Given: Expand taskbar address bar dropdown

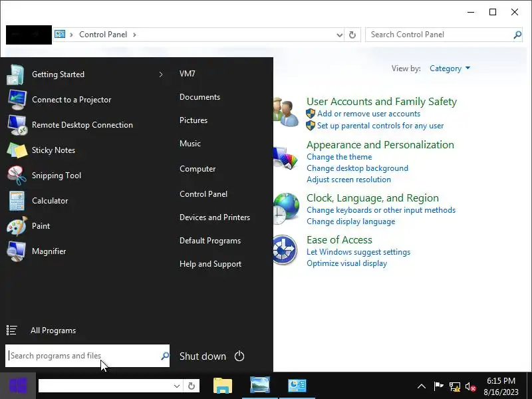Looking at the screenshot, I should (177, 386).
